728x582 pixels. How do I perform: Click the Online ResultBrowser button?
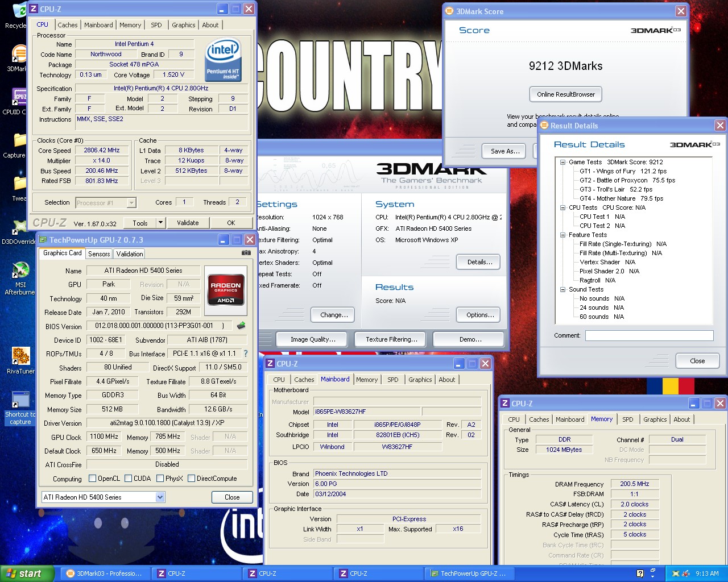[565, 94]
